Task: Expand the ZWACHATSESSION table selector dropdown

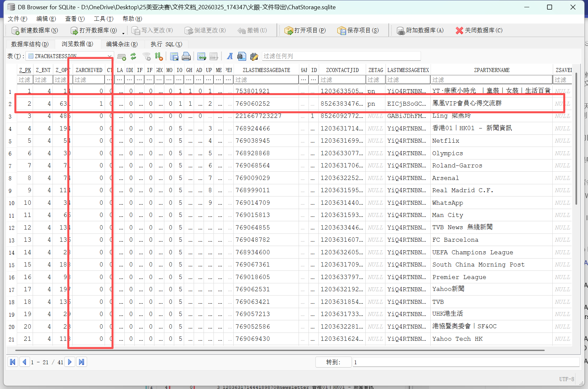Action: pyautogui.click(x=110, y=56)
